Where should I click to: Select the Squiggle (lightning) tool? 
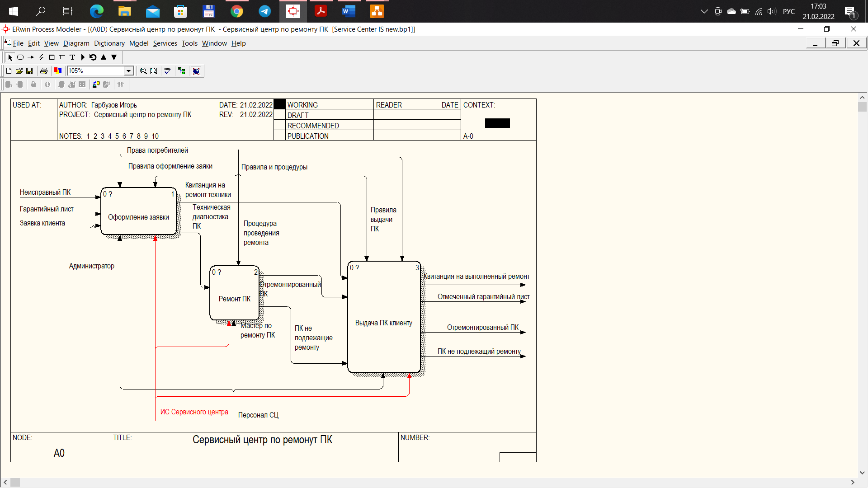41,57
